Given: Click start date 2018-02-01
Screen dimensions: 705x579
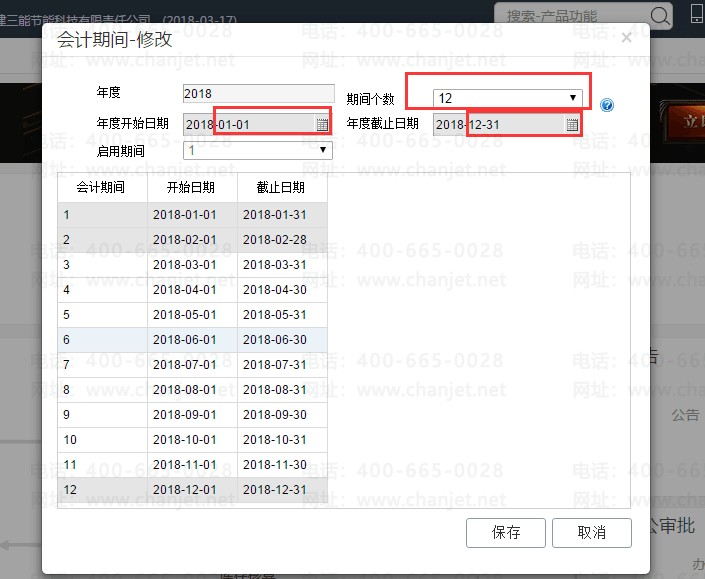Looking at the screenshot, I should (192, 240).
